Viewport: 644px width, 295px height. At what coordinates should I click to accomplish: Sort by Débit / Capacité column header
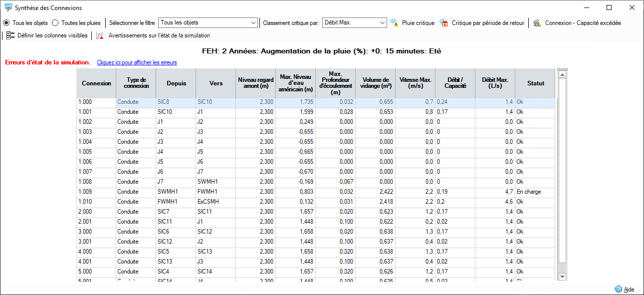coord(455,83)
